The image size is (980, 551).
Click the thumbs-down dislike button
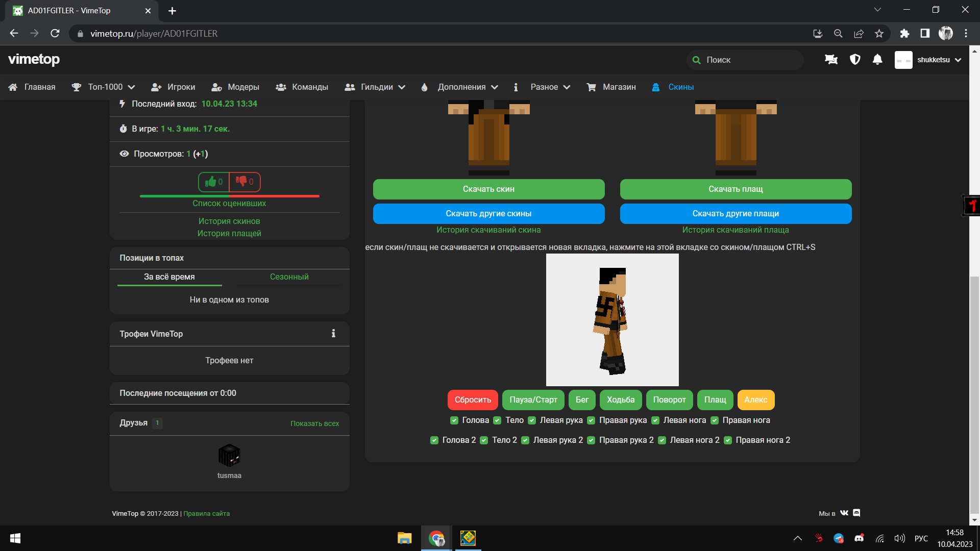pyautogui.click(x=244, y=182)
